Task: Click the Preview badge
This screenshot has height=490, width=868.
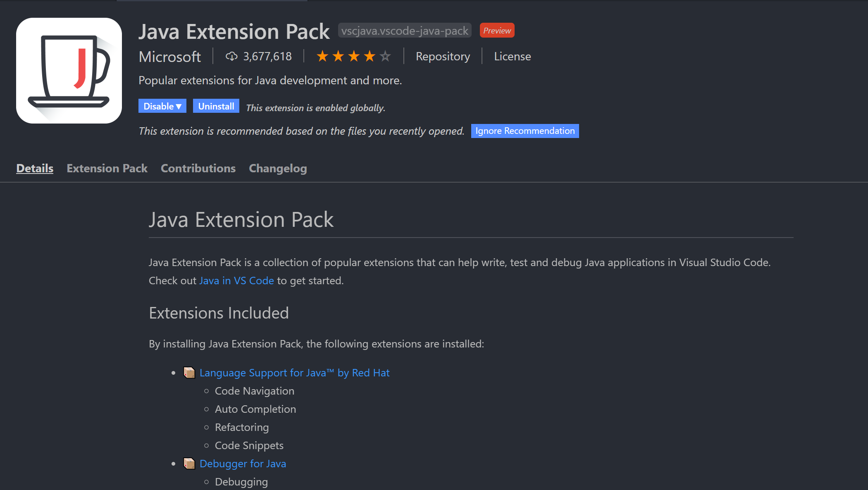Action: click(x=497, y=30)
